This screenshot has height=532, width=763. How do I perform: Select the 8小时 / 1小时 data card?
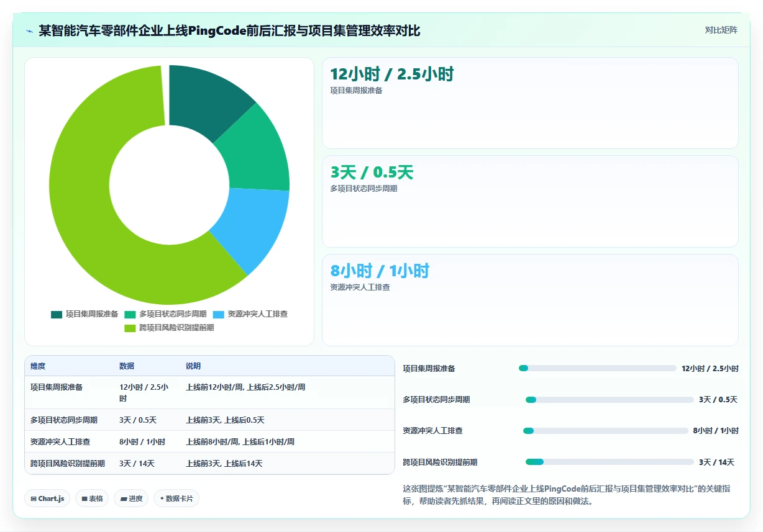point(530,300)
